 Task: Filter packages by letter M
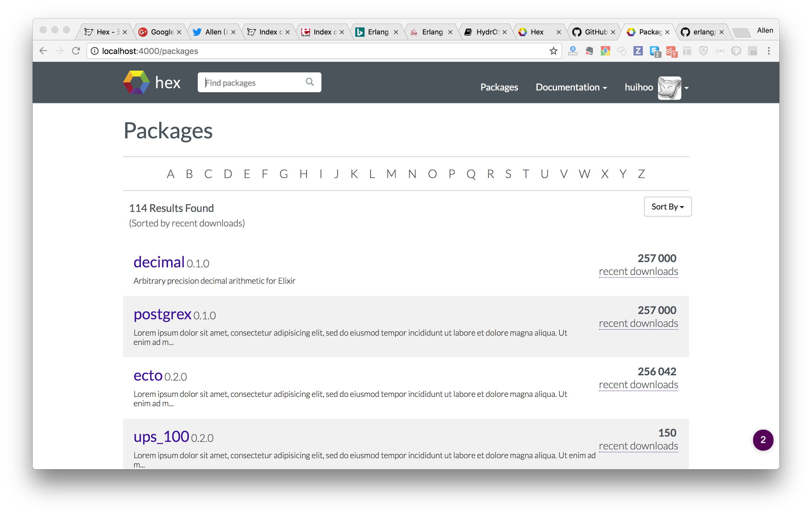tap(391, 174)
